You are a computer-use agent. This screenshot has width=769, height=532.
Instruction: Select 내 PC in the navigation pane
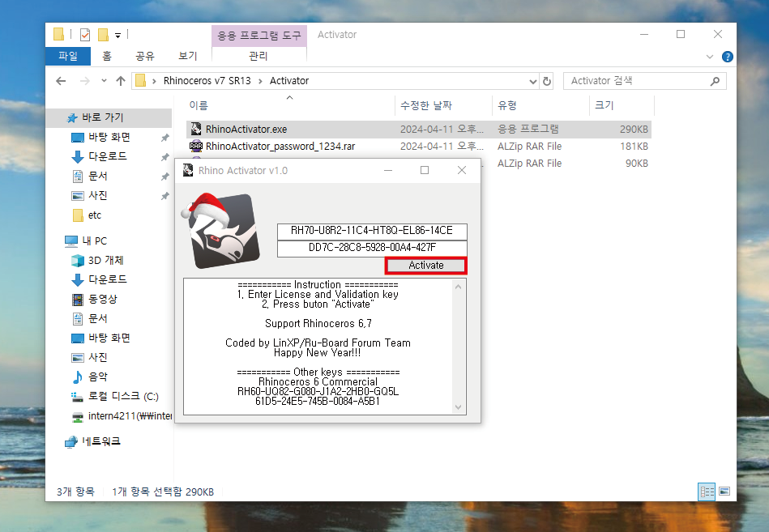point(94,240)
